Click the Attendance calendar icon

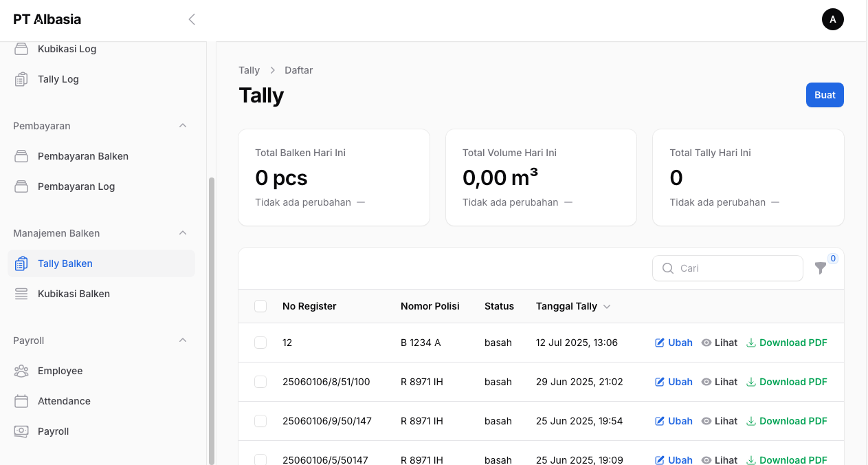(x=21, y=401)
